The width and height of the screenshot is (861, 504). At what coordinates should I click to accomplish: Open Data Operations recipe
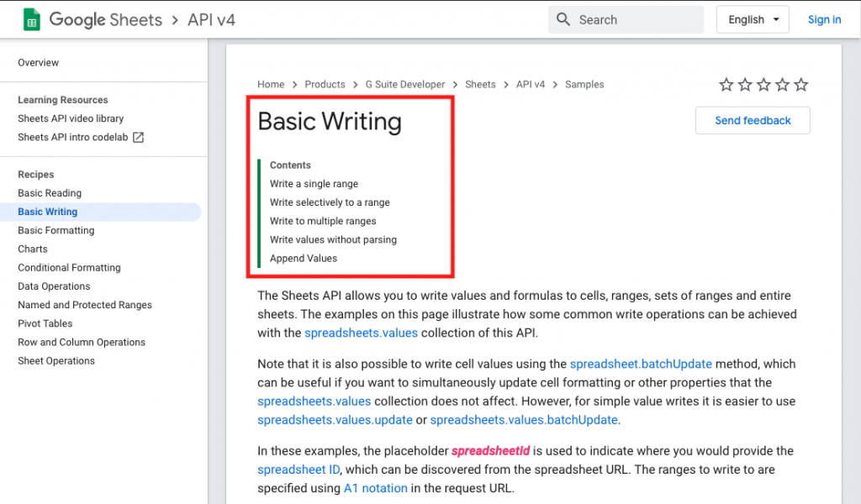(54, 286)
